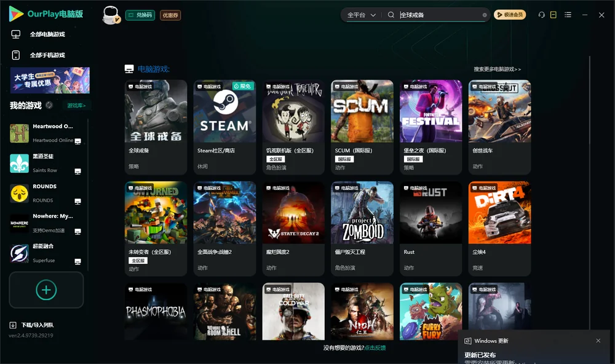
Task: Open the Phasmophobia game card
Action: (156, 312)
